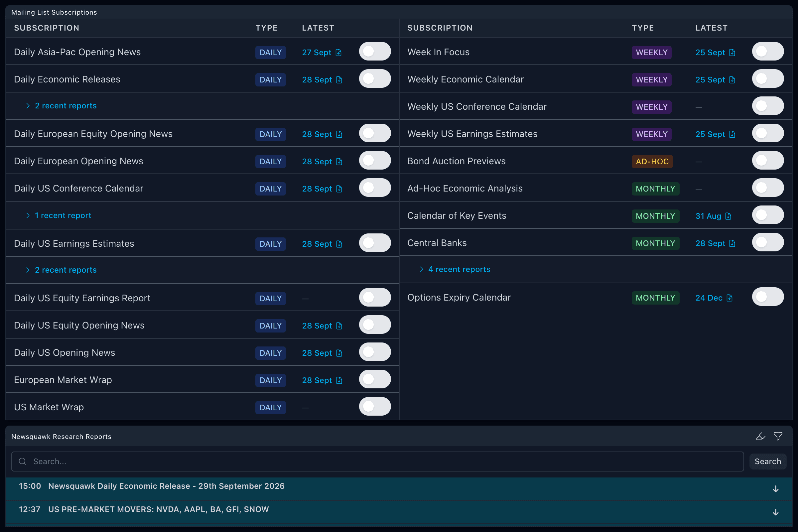The height and width of the screenshot is (532, 798).
Task: Click the search magnifier icon
Action: click(23, 462)
